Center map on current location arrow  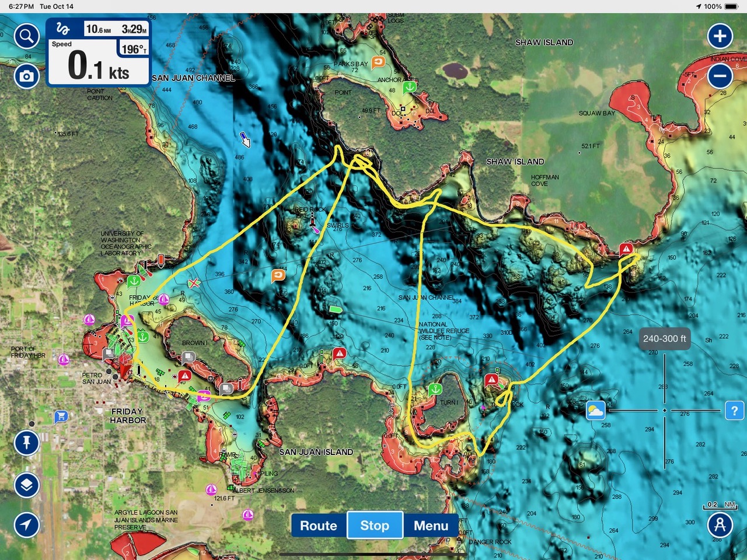tap(26, 524)
